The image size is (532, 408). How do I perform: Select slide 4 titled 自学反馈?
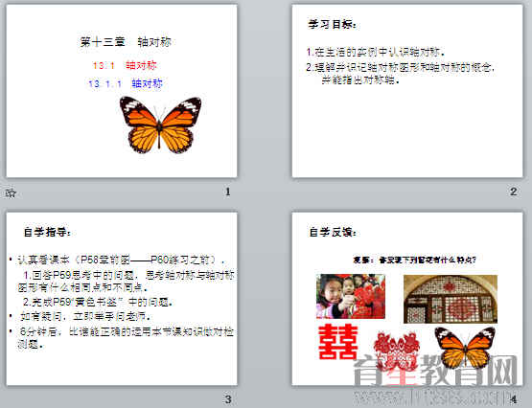click(407, 299)
